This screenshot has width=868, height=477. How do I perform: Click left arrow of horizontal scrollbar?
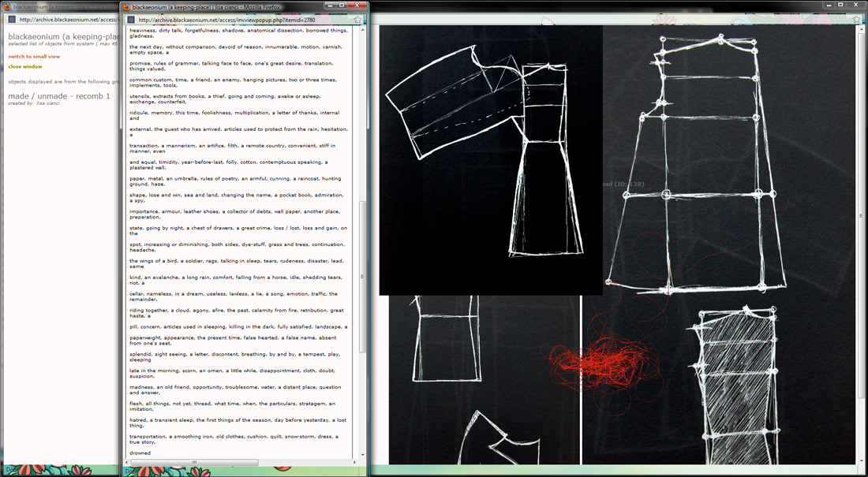coord(125,462)
